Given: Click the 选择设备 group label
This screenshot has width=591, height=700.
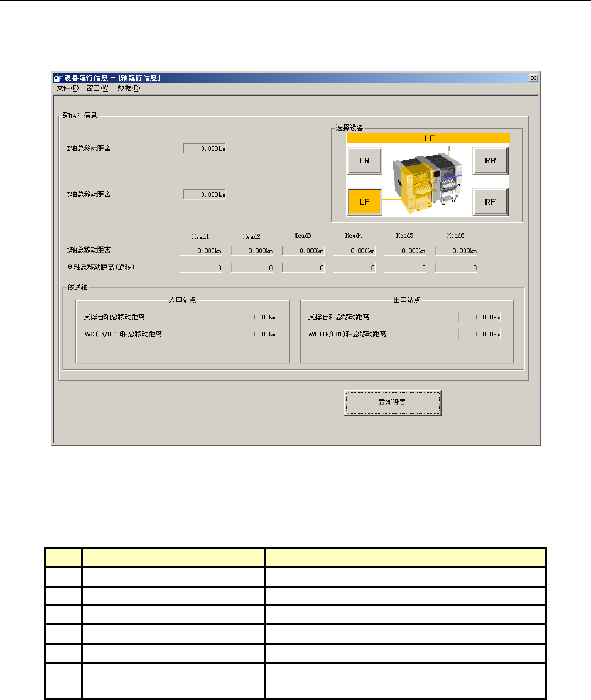Looking at the screenshot, I should [x=349, y=128].
